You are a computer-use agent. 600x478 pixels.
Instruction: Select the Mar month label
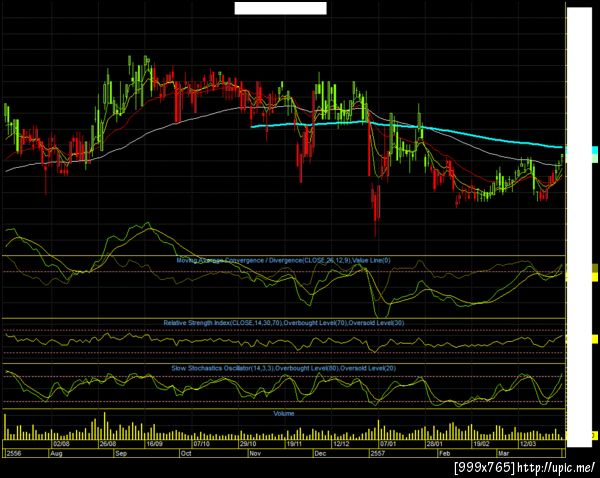coord(504,453)
